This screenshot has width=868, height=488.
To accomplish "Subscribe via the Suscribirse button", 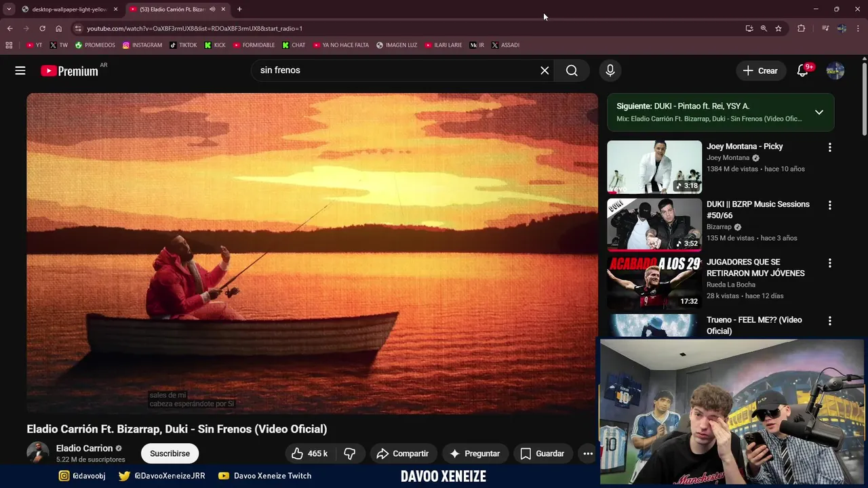I will tap(170, 453).
